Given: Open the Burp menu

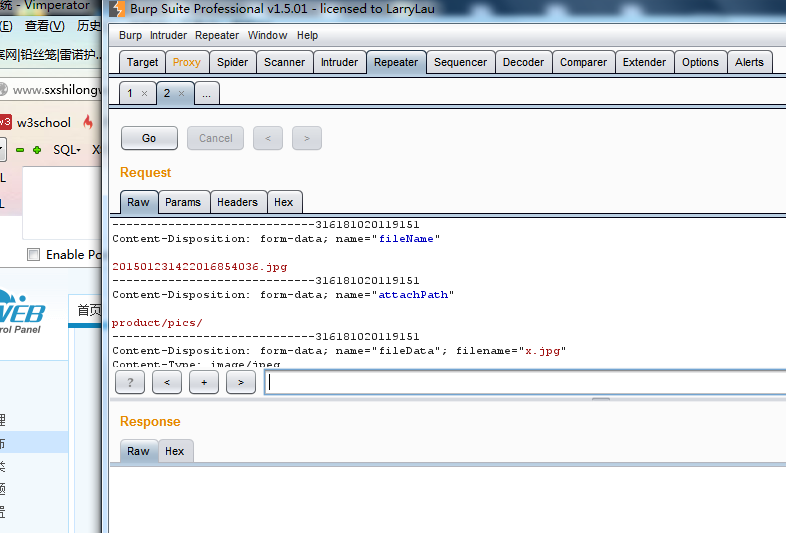Looking at the screenshot, I should [130, 35].
